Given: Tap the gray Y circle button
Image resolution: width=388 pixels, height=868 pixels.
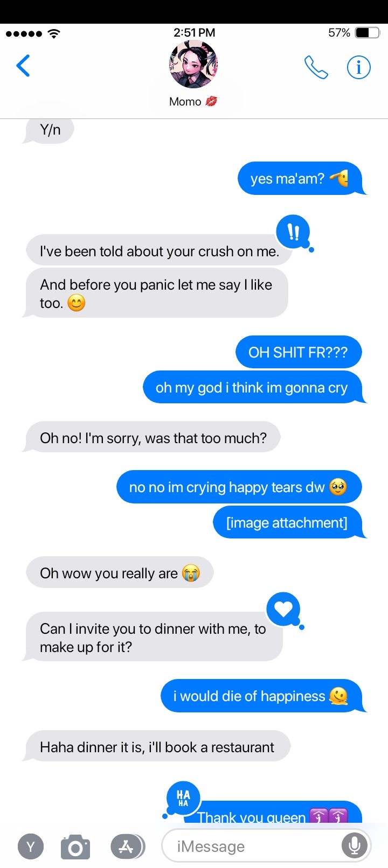Looking at the screenshot, I should pos(31,847).
